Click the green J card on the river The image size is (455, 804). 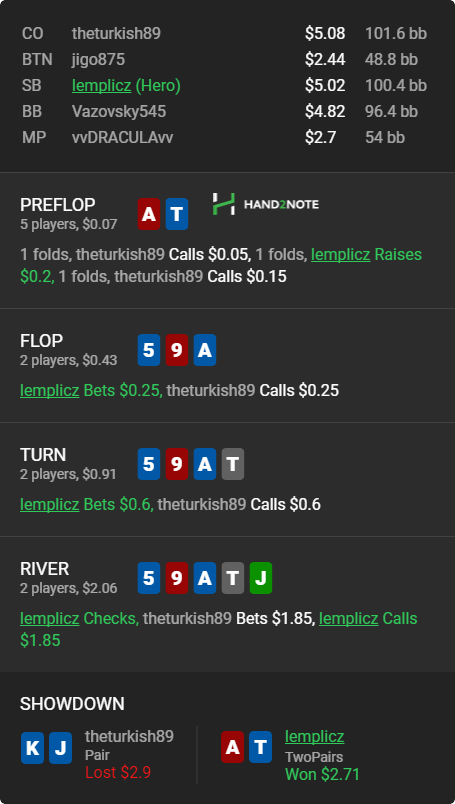pos(261,578)
